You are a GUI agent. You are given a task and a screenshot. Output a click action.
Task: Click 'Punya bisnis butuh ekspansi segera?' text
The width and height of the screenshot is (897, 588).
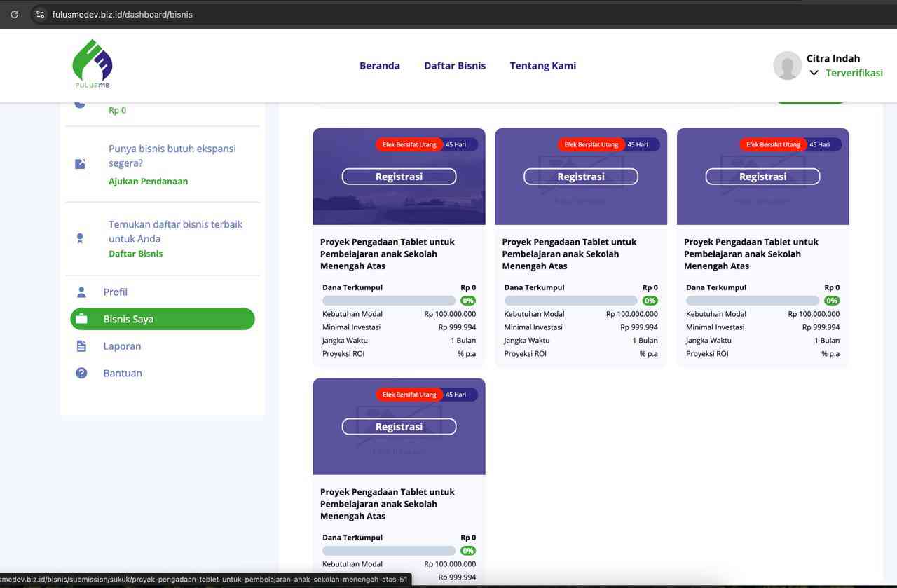pyautogui.click(x=172, y=156)
